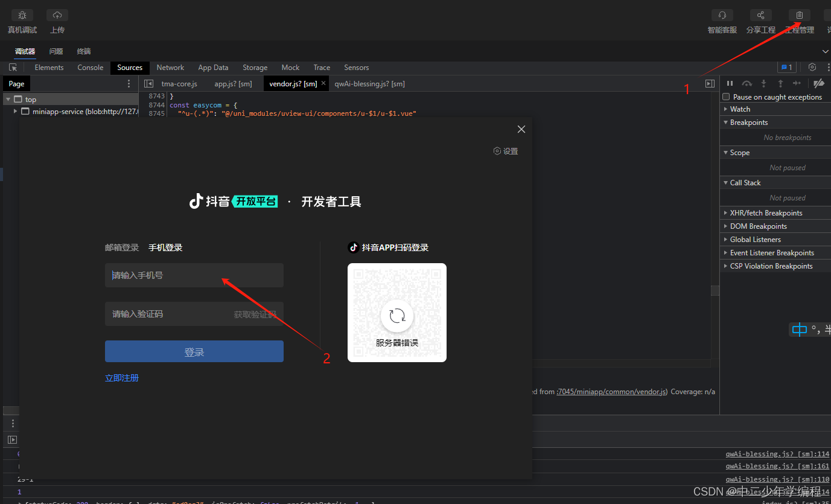
Task: Open the qwAi-blessing.js:161 console link
Action: click(x=777, y=467)
